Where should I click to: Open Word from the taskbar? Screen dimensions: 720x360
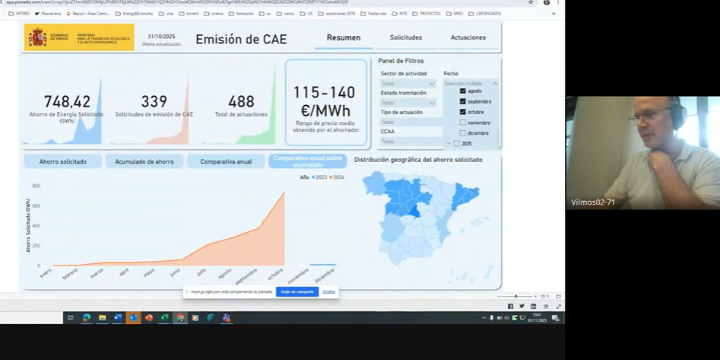click(x=118, y=318)
